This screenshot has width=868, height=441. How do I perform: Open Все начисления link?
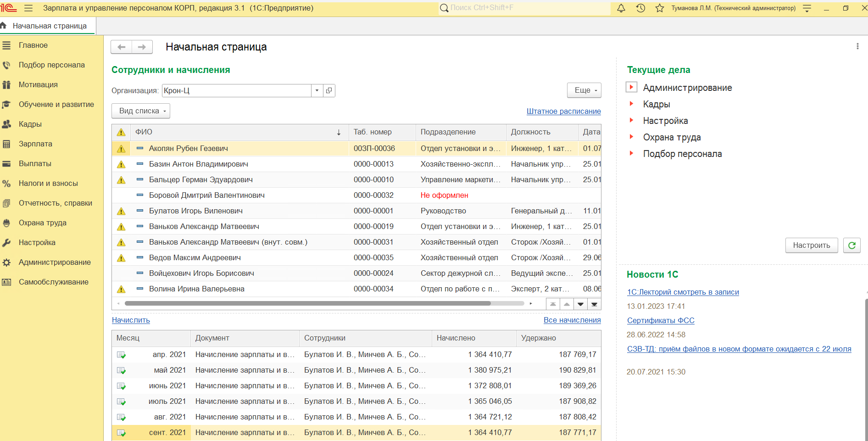tap(572, 320)
